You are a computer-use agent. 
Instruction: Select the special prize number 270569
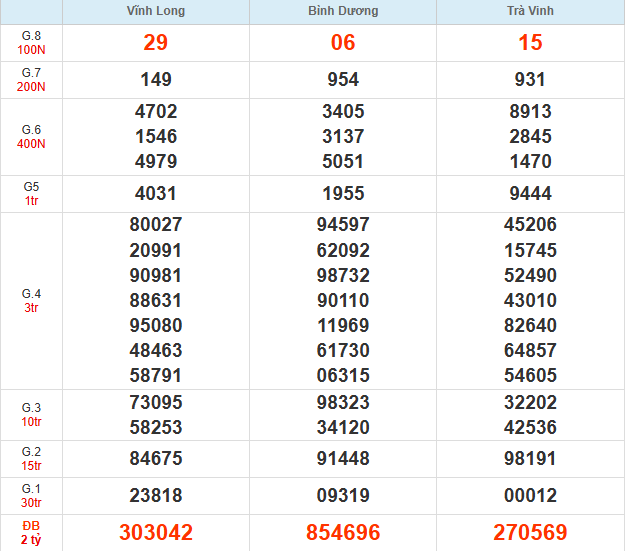(x=530, y=533)
